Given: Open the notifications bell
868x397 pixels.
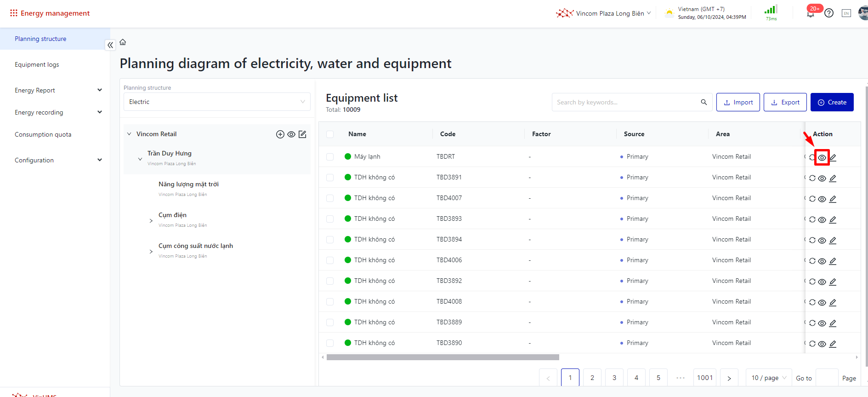Looking at the screenshot, I should tap(811, 13).
